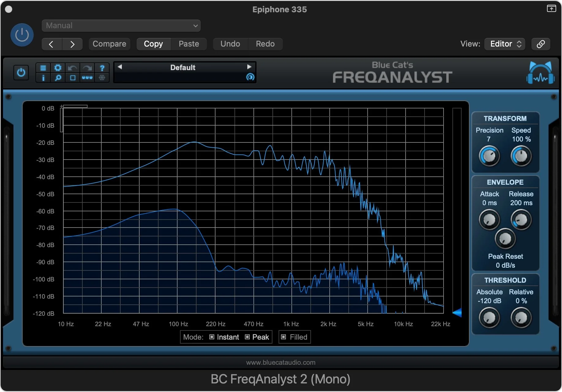Viewport: 562px width, 392px height.
Task: Click the Relative value 0 %
Action: coord(521,301)
